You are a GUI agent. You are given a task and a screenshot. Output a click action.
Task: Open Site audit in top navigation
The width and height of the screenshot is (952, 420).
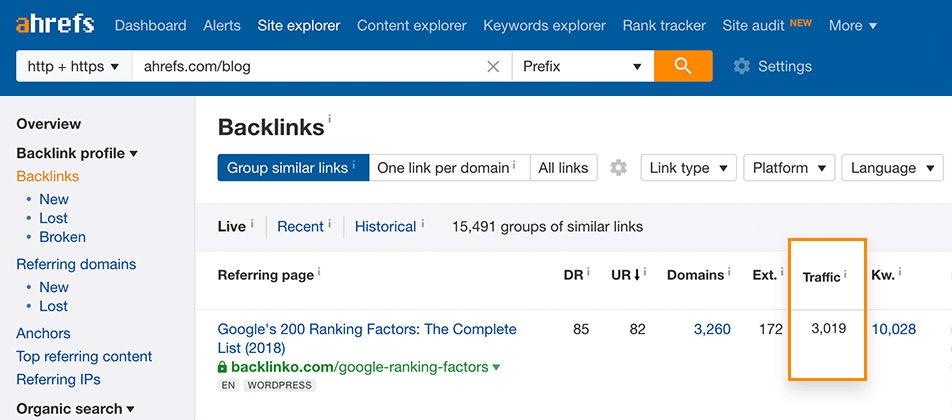coord(754,25)
